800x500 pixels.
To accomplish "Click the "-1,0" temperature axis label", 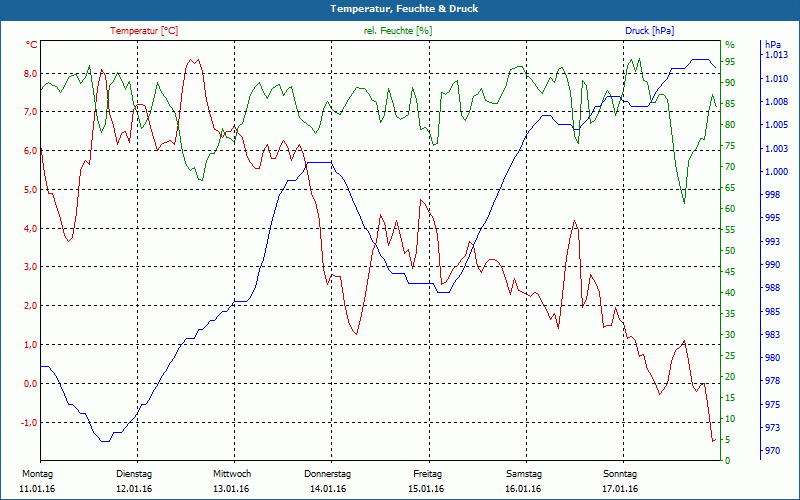I will pos(29,422).
